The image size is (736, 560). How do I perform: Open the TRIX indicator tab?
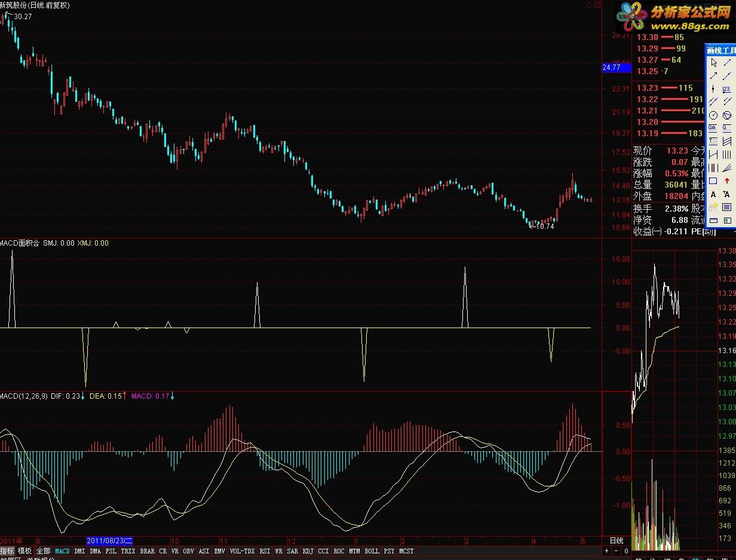(128, 551)
